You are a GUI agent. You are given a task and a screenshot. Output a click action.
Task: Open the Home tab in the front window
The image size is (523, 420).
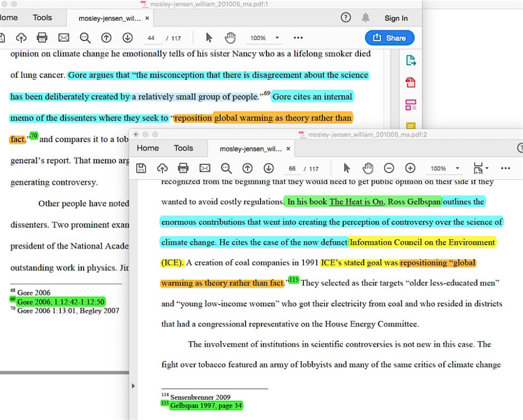point(148,148)
